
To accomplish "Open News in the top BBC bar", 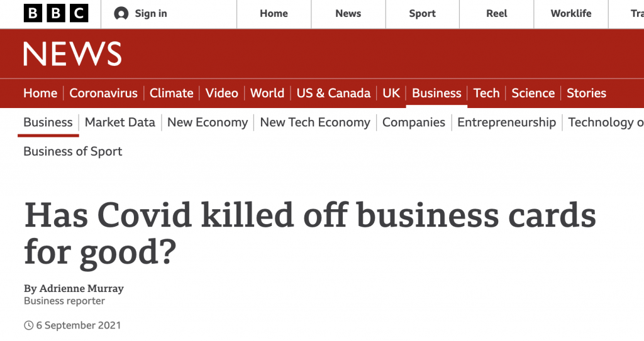I will tap(348, 14).
